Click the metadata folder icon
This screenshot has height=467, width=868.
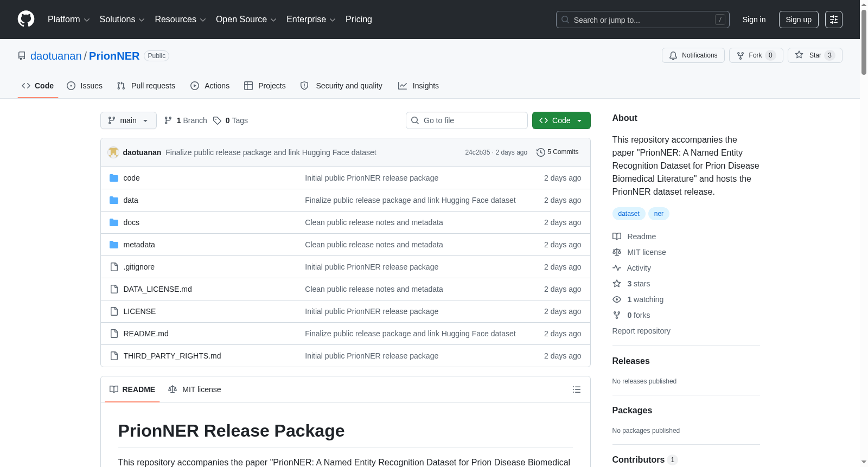(x=114, y=245)
